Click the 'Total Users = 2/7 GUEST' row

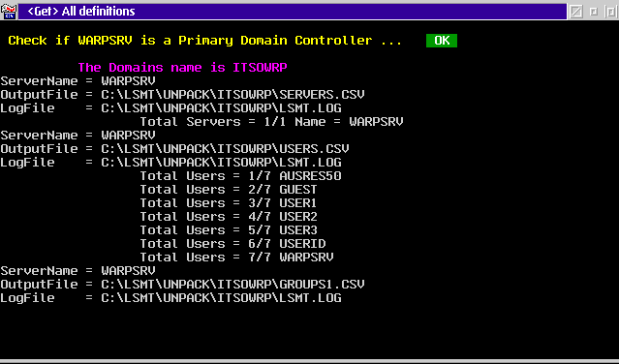[x=229, y=190]
